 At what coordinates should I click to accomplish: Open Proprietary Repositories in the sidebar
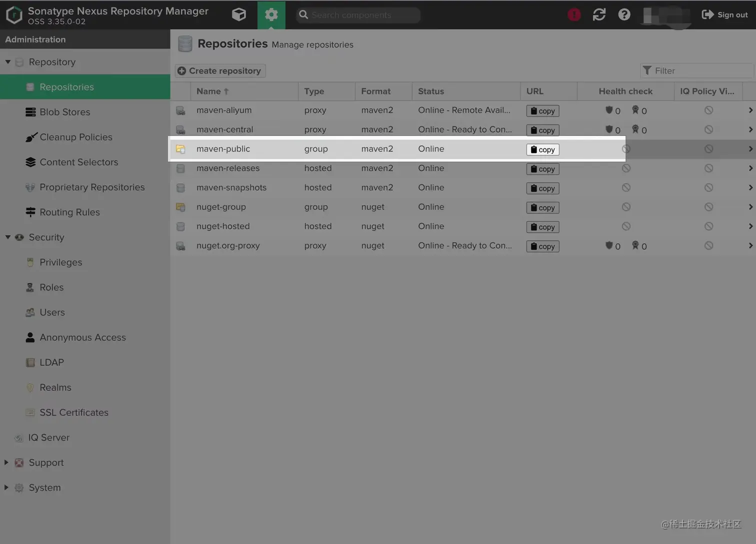[x=85, y=187]
